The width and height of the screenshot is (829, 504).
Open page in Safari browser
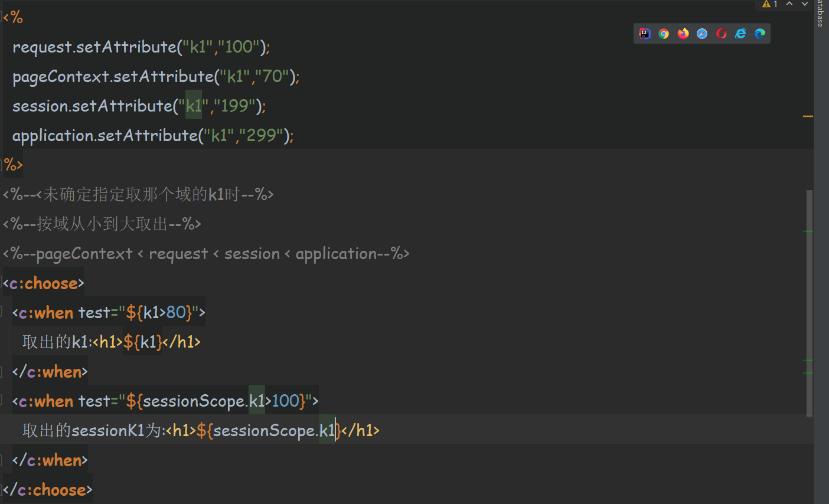tap(702, 34)
